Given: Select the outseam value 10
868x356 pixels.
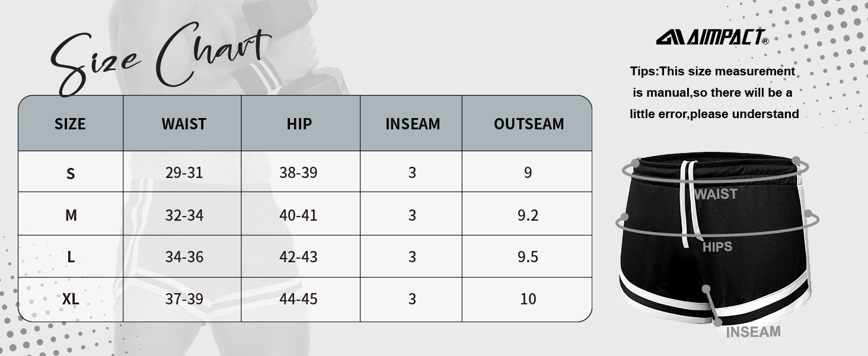Looking at the screenshot, I should (x=528, y=298).
